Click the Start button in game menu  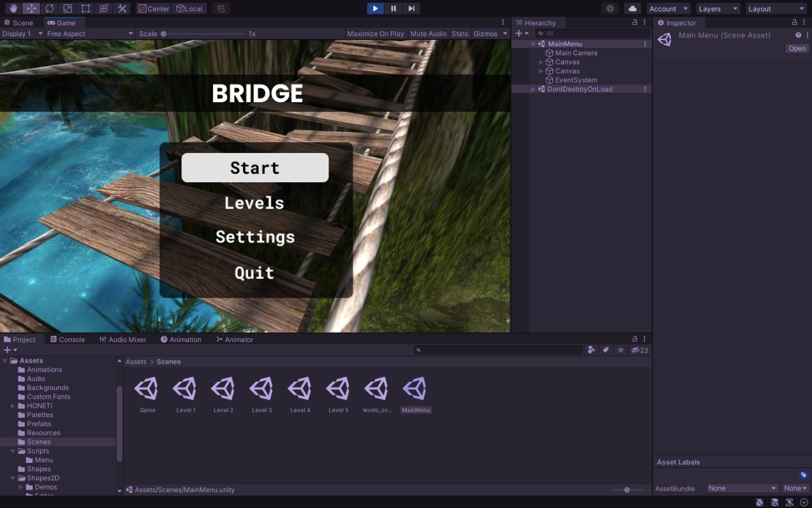pyautogui.click(x=255, y=168)
